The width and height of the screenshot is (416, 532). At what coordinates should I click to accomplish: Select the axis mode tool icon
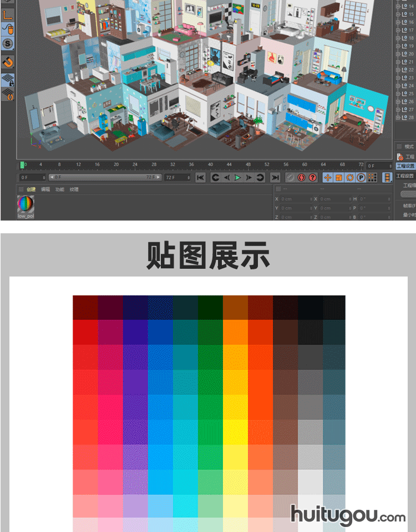(x=8, y=15)
